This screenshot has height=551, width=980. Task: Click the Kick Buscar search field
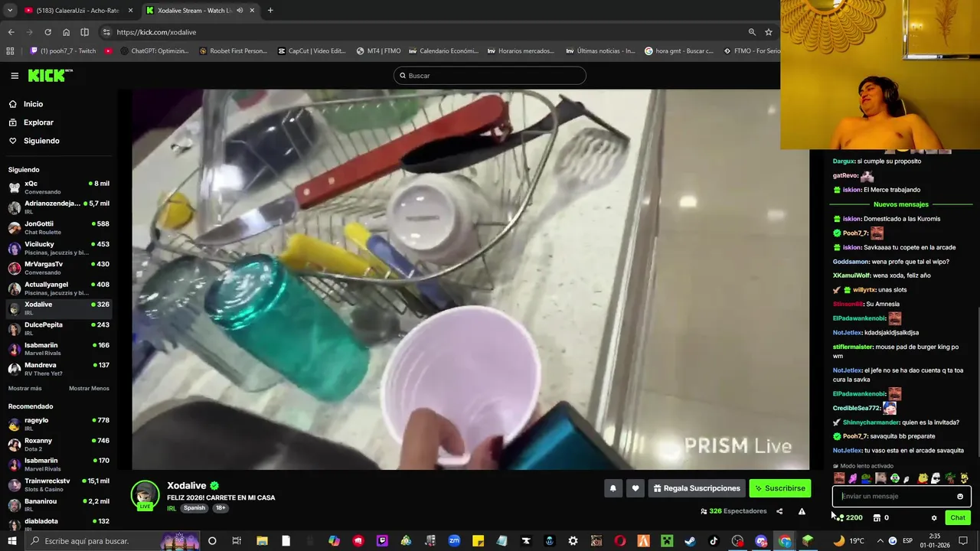[x=490, y=76]
